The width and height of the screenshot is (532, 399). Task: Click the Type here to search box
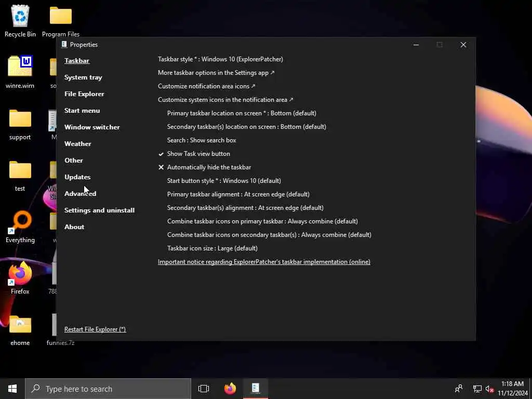[108, 389]
